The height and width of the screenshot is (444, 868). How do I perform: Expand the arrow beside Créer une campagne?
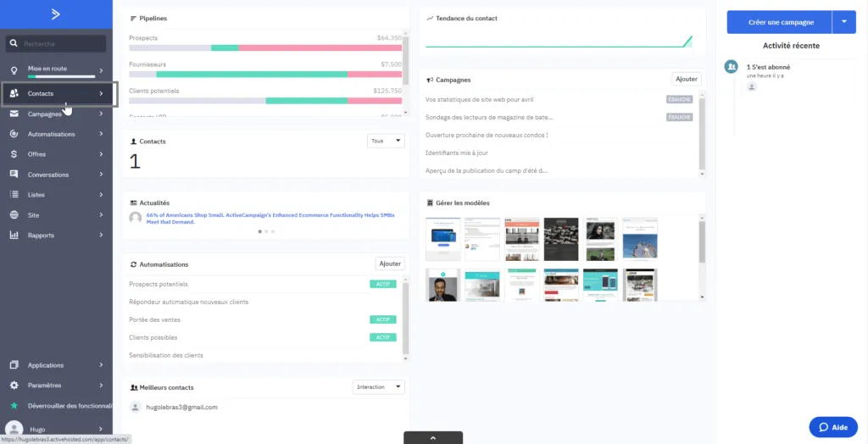point(844,22)
